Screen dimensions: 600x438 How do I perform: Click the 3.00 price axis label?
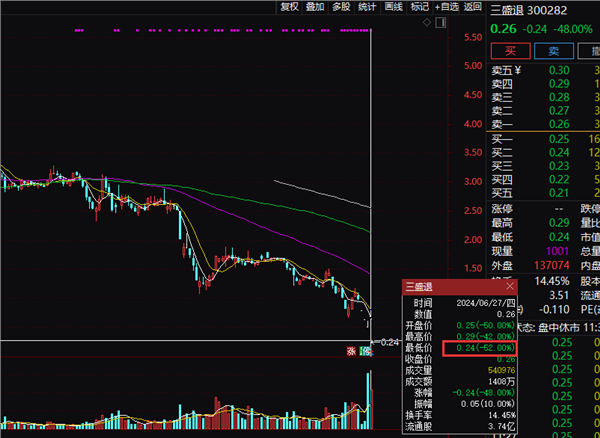coord(473,181)
